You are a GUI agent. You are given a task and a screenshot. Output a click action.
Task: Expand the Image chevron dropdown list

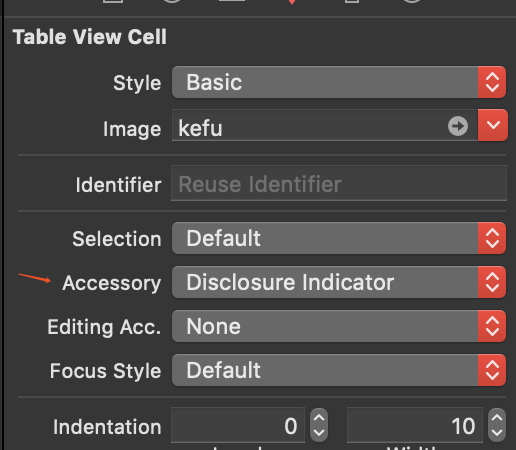493,125
